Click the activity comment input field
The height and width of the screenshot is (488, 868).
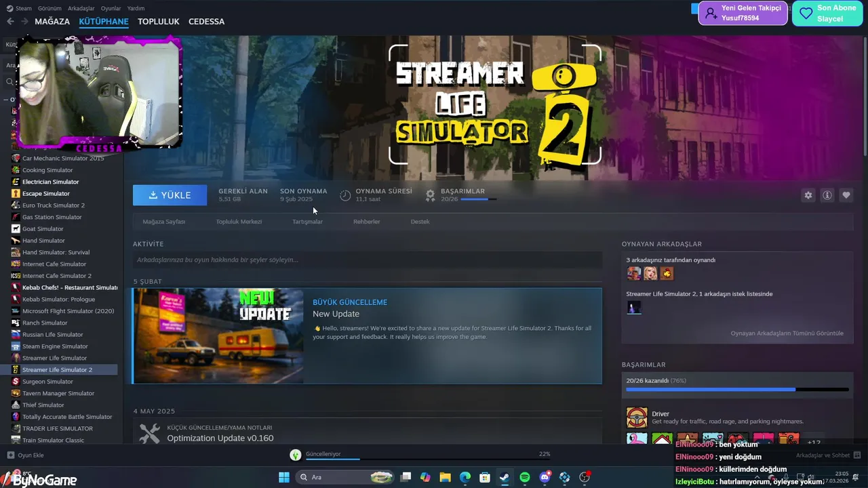(367, 260)
